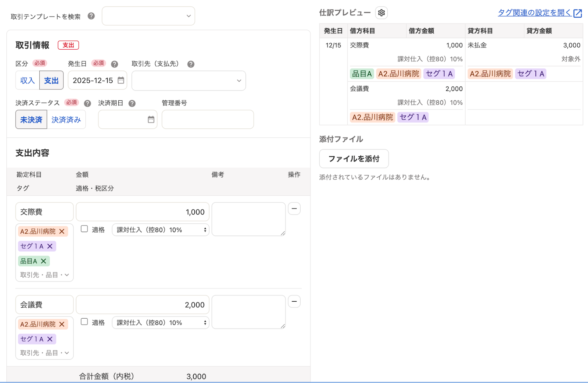Open 取引先（支払先） dropdown
The height and width of the screenshot is (383, 588).
tap(189, 81)
